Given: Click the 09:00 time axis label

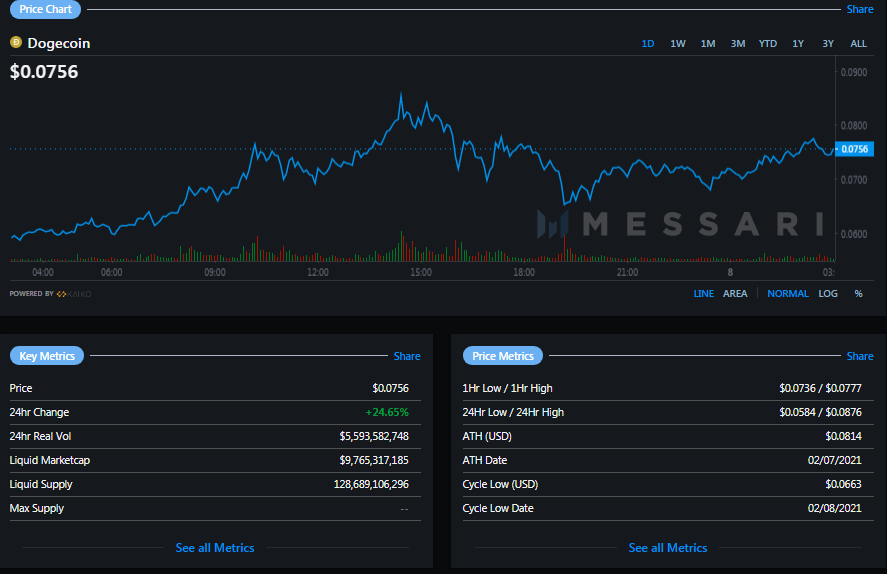Looking at the screenshot, I should click(x=215, y=273).
